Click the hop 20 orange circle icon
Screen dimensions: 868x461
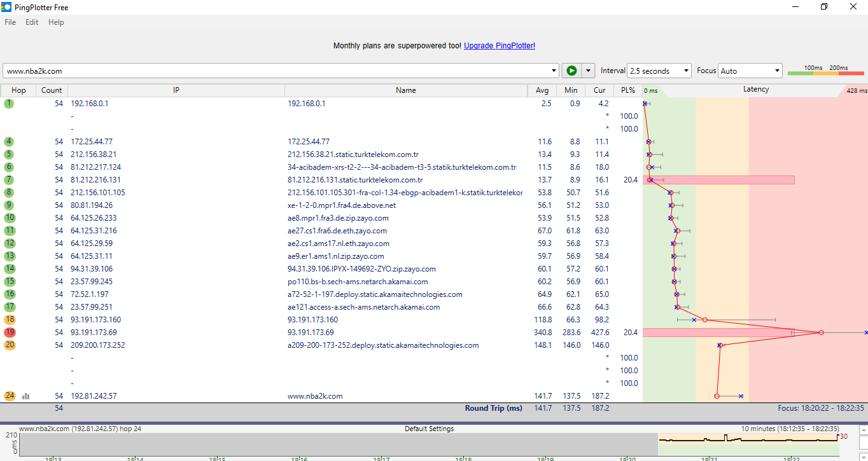(9, 345)
